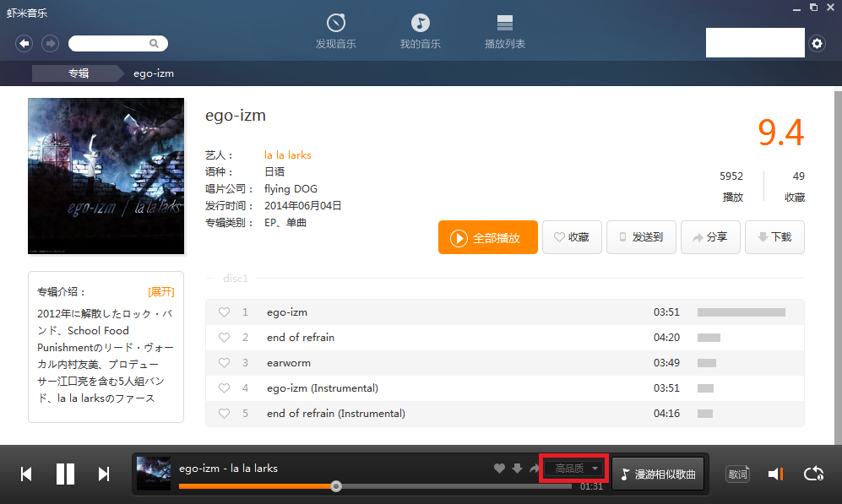Favorite the now-playing song in player bar
Image resolution: width=842 pixels, height=504 pixels.
click(x=499, y=468)
